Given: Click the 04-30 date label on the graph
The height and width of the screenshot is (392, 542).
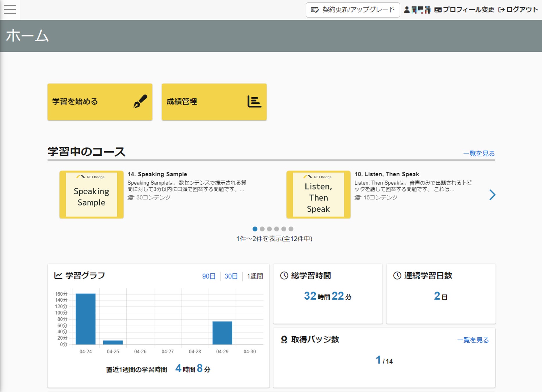Looking at the screenshot, I should tap(250, 352).
